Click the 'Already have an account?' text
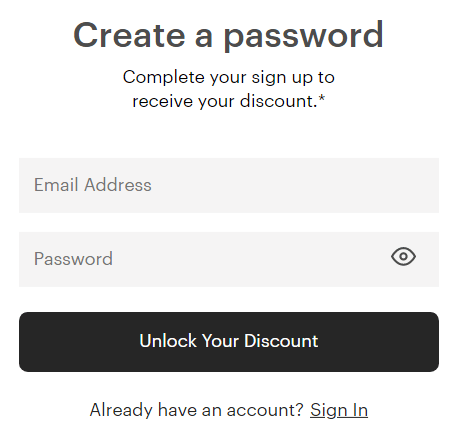 coord(196,410)
